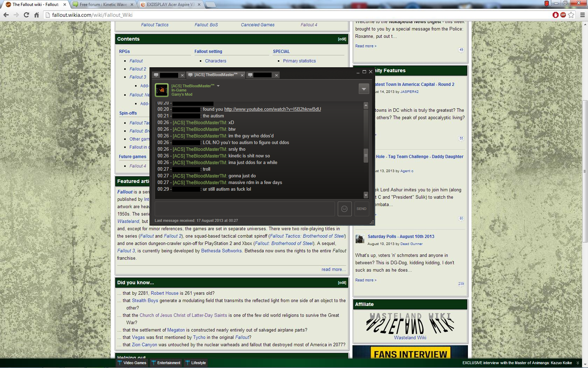Close the [ACS] TheBloodMaster chat tab

(x=242, y=75)
